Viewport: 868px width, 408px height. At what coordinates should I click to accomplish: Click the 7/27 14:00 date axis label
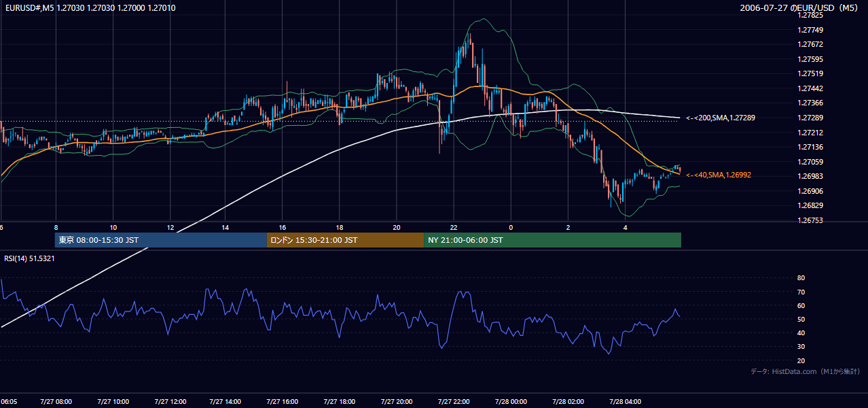click(x=226, y=402)
